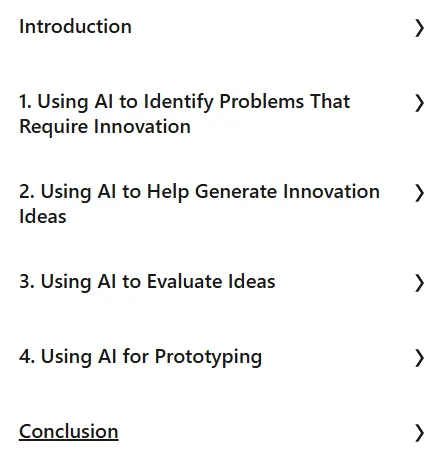The height and width of the screenshot is (457, 448).
Task: Click the word 'Prototyping' in section 4
Action: (x=208, y=357)
